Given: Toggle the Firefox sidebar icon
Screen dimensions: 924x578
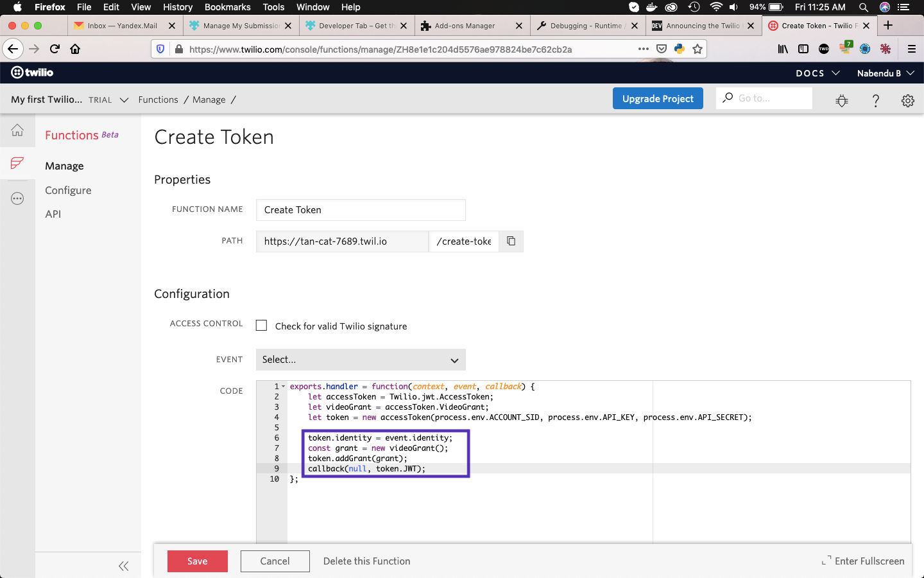Looking at the screenshot, I should click(803, 49).
